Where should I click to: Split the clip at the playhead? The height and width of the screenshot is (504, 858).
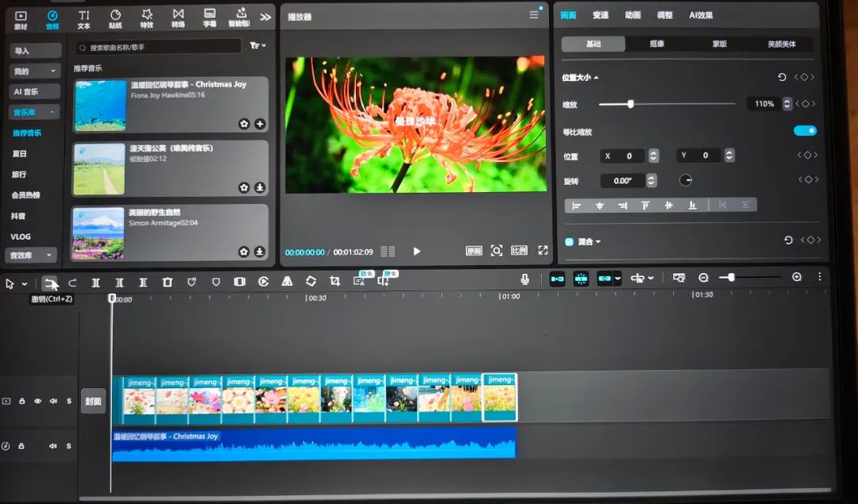coord(96,282)
